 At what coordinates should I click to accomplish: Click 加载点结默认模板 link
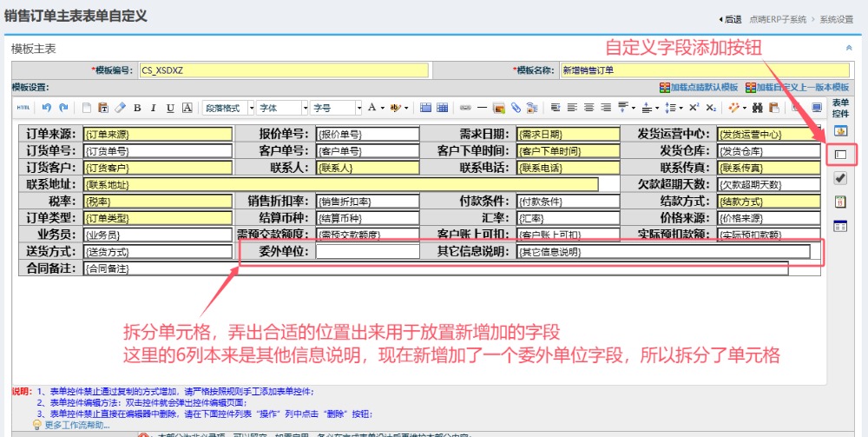click(x=704, y=88)
